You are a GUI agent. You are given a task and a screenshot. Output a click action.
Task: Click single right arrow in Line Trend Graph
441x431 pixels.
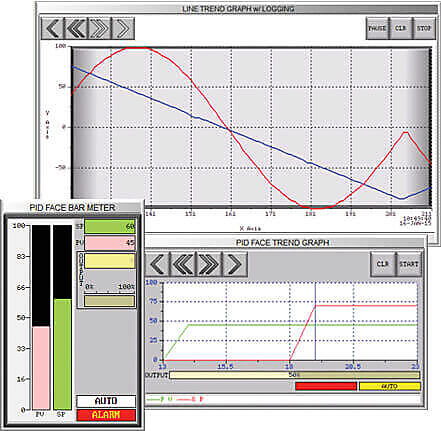pyautogui.click(x=123, y=28)
